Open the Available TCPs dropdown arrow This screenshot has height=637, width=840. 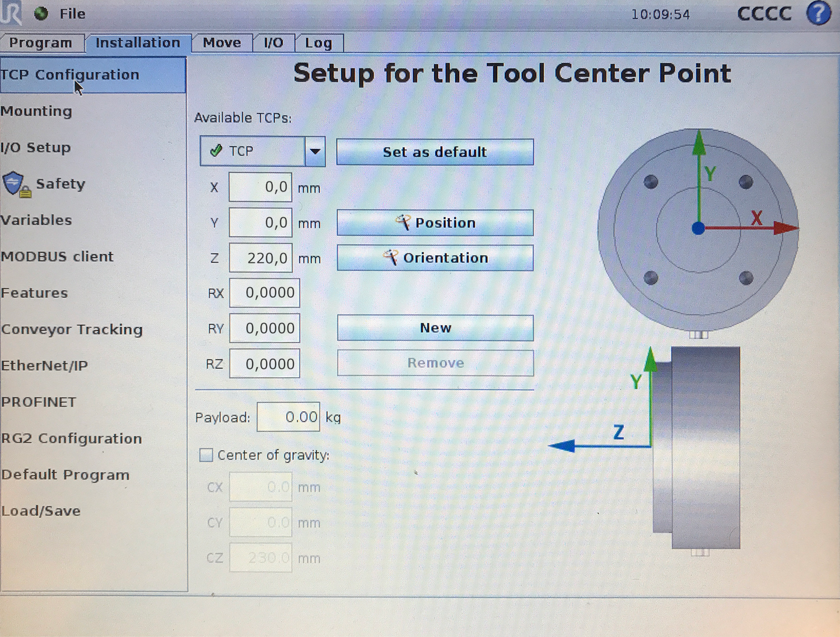315,151
